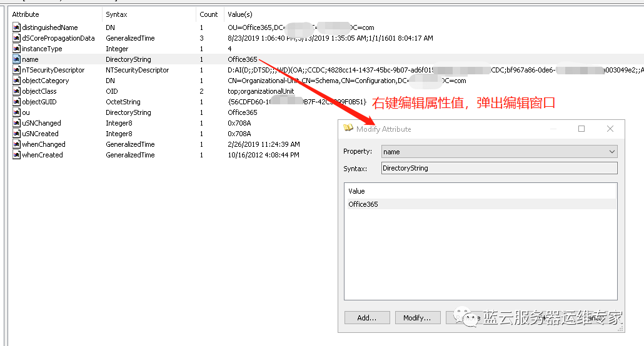
Task: Click the objectGUID attribute icon
Action: [16, 102]
